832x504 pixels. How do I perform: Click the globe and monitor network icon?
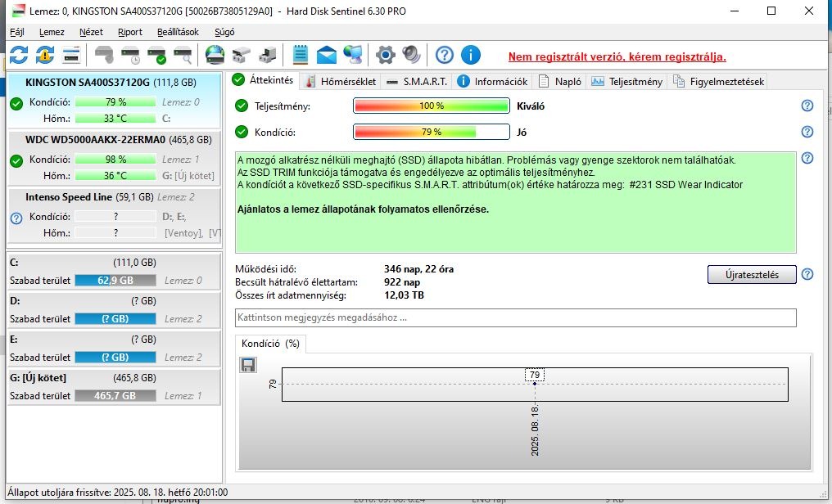pyautogui.click(x=353, y=55)
